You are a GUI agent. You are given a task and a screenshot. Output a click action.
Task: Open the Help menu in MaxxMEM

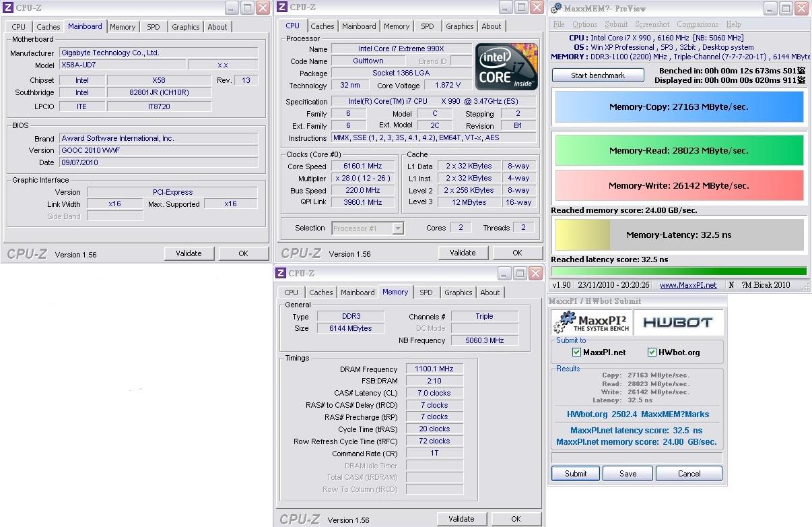pos(733,24)
